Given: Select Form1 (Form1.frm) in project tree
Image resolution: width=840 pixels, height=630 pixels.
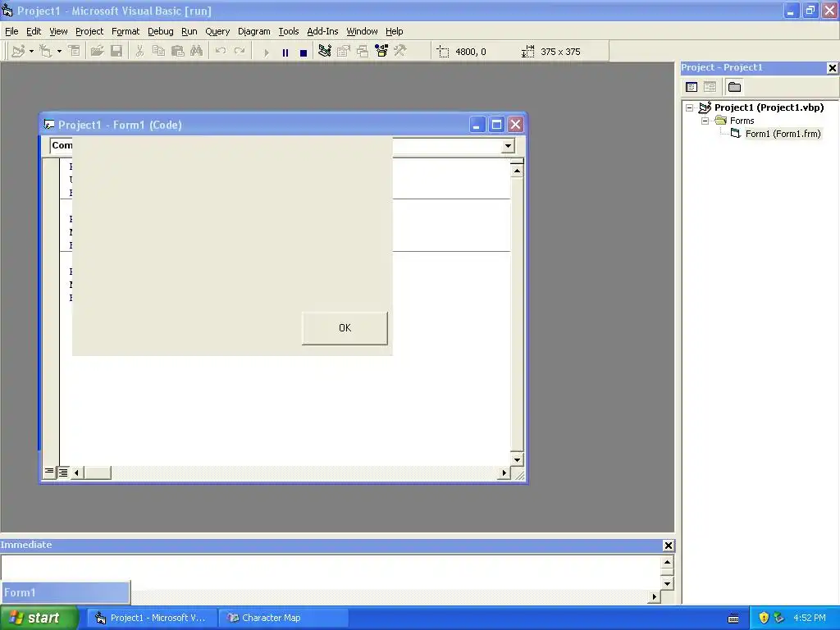Looking at the screenshot, I should (x=783, y=134).
